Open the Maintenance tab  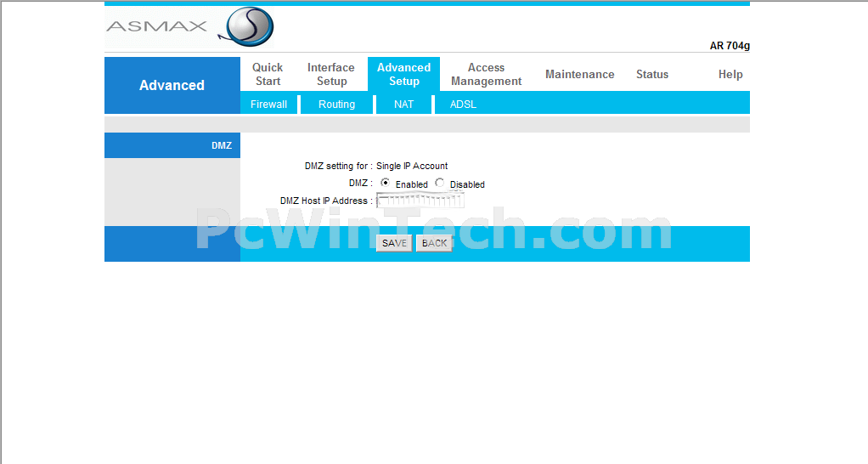coord(579,74)
